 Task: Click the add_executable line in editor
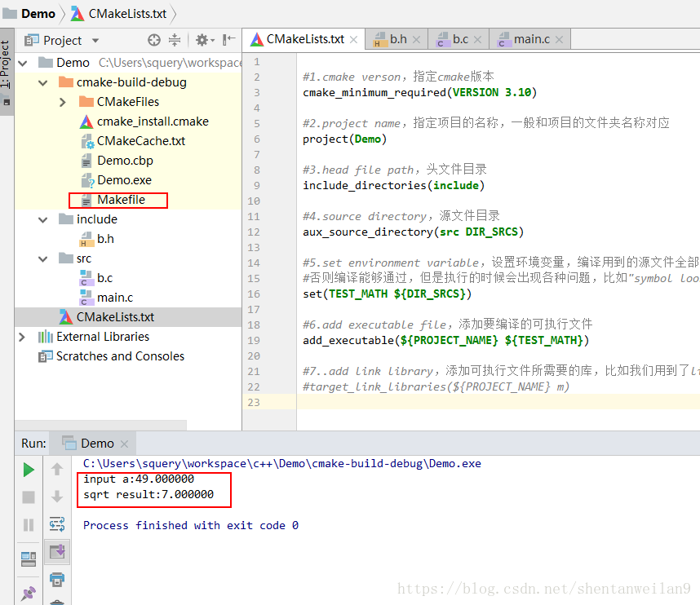446,341
